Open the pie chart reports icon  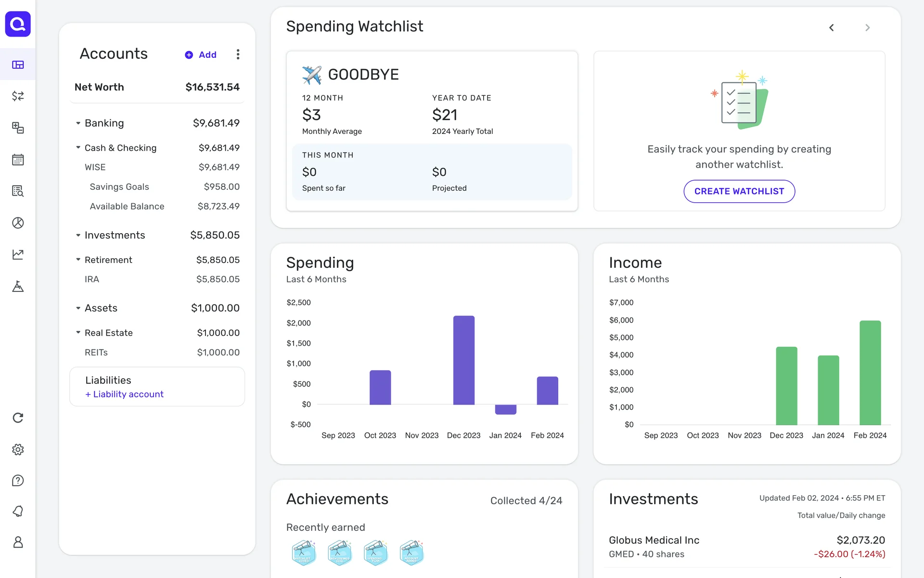tap(18, 223)
